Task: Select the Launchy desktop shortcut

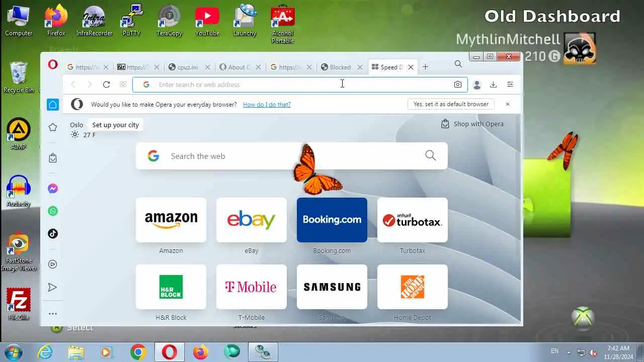Action: [x=245, y=21]
